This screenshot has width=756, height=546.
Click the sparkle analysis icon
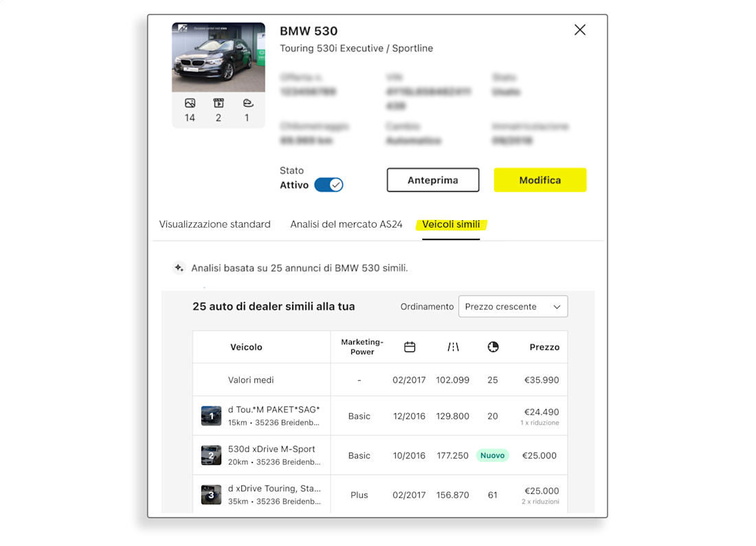[179, 267]
